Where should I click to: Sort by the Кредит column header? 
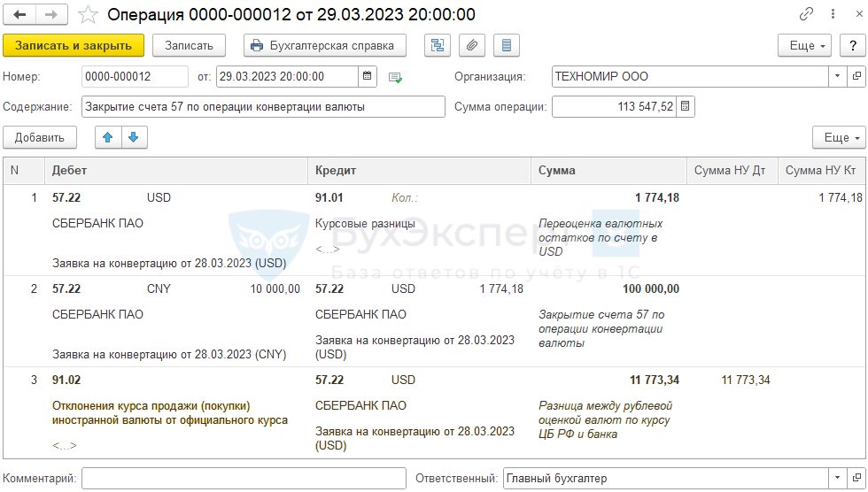tap(419, 170)
